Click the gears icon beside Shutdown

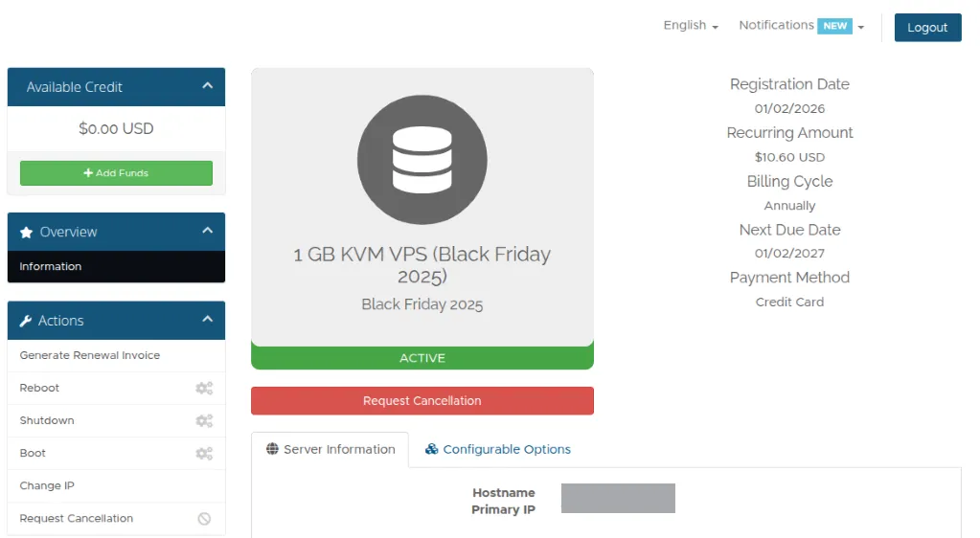[204, 420]
